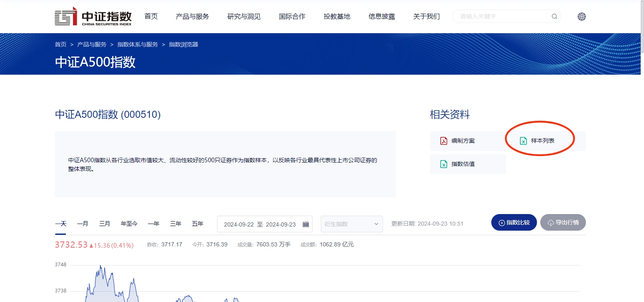Open the 产品与服务 menu
644x302 pixels.
[193, 17]
